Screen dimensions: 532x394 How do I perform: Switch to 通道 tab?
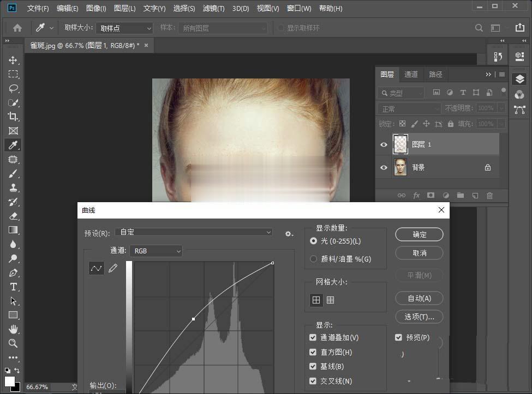411,74
